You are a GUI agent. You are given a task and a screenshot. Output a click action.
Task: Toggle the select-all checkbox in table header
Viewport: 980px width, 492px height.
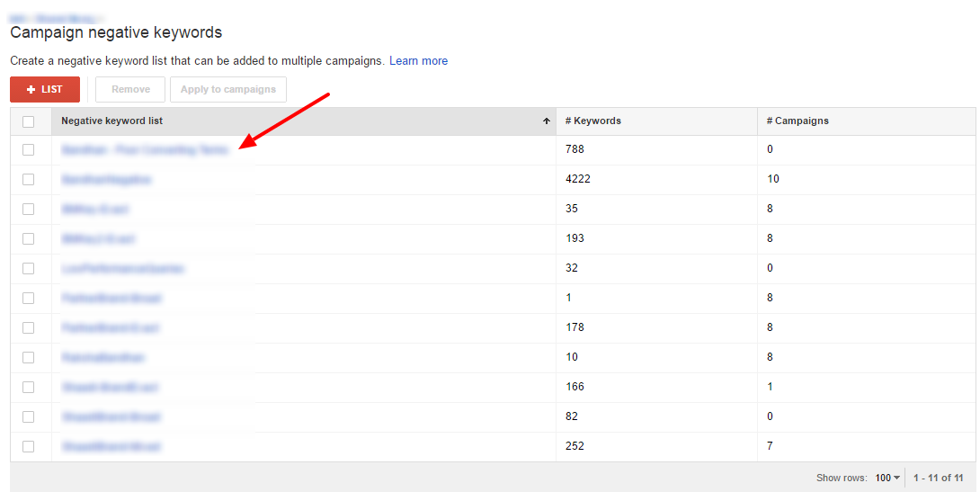28,121
